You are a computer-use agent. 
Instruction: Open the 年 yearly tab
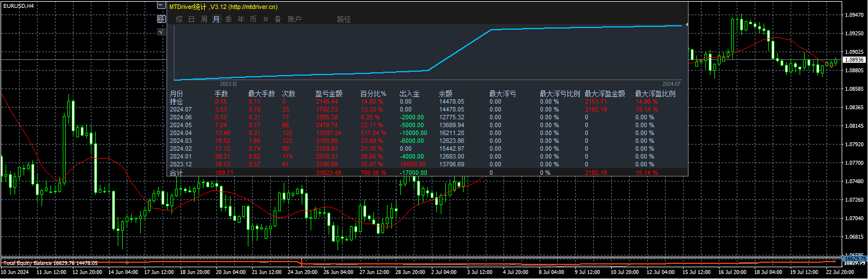point(241,19)
